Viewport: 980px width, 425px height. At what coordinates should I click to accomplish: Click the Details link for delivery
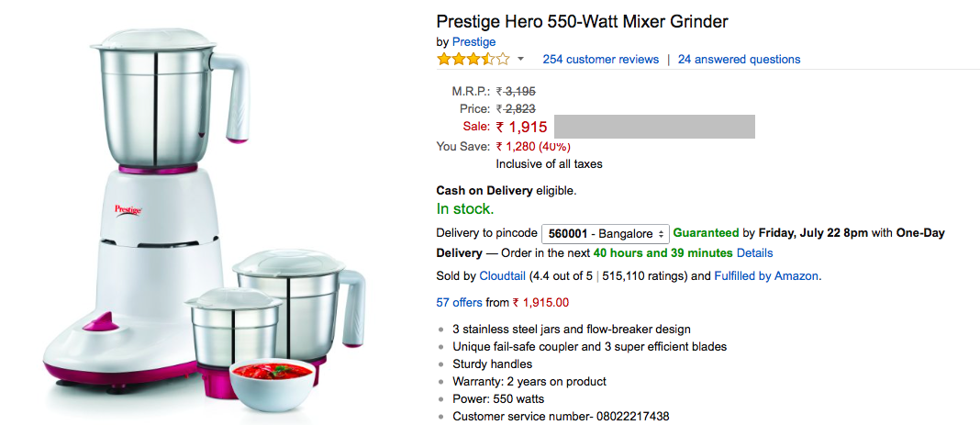pos(754,253)
